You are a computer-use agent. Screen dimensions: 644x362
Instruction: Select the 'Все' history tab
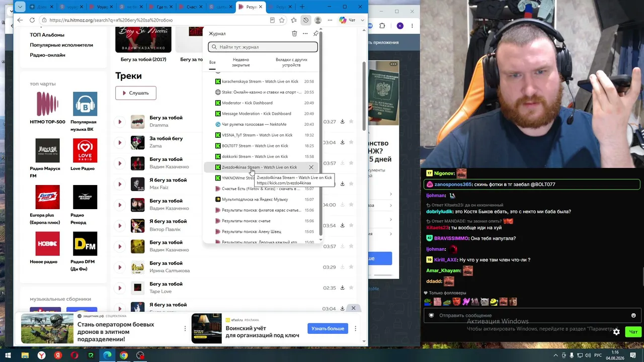point(212,62)
